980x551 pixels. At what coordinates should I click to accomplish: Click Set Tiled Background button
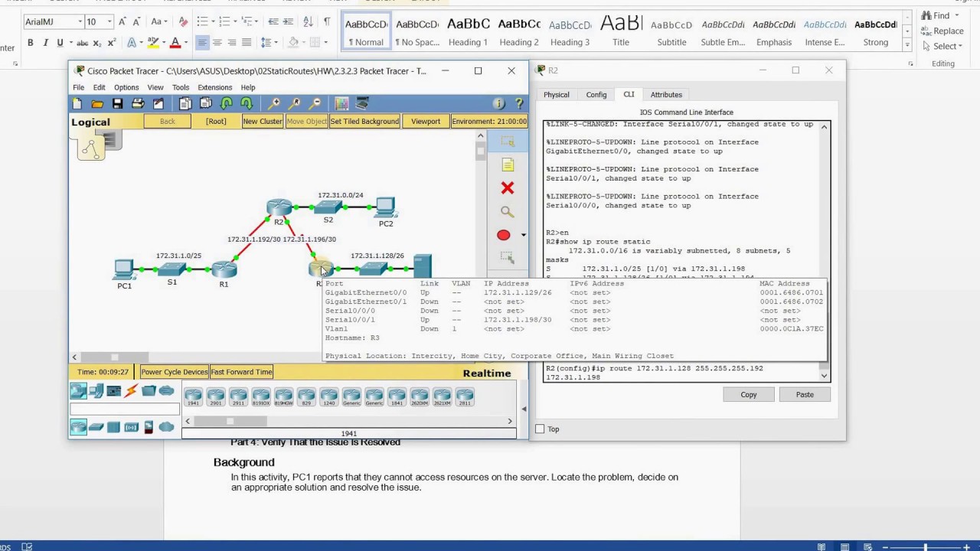(x=364, y=121)
